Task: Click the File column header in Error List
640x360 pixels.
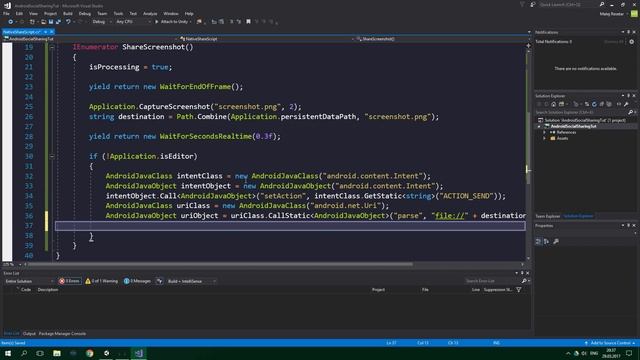Action: coord(425,290)
